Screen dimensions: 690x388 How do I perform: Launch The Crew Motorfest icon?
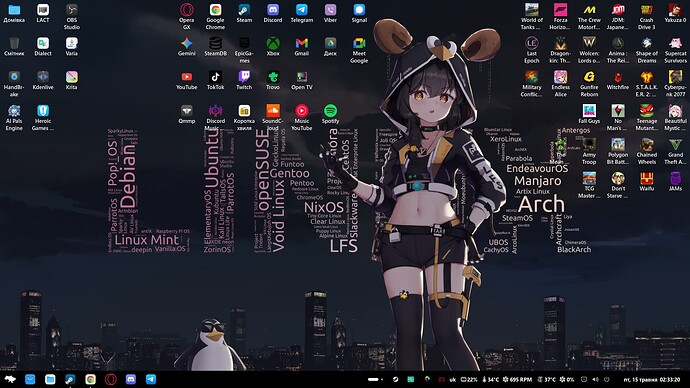tap(589, 16)
